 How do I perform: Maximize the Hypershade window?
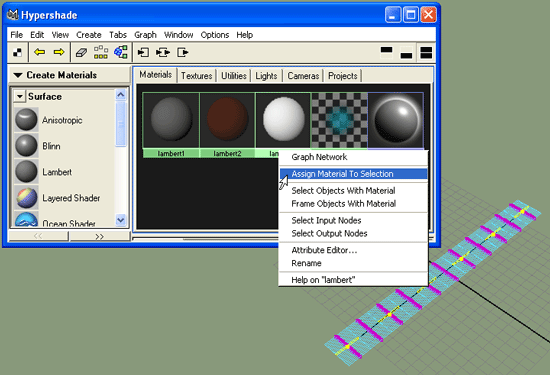411,15
